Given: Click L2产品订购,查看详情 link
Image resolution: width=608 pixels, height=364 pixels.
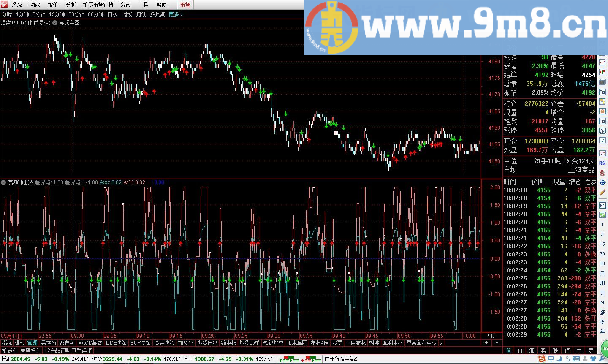Looking at the screenshot, I should (x=68, y=350).
